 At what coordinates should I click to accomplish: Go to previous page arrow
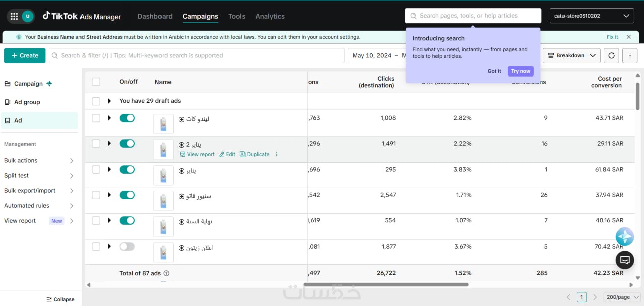pyautogui.click(x=569, y=297)
